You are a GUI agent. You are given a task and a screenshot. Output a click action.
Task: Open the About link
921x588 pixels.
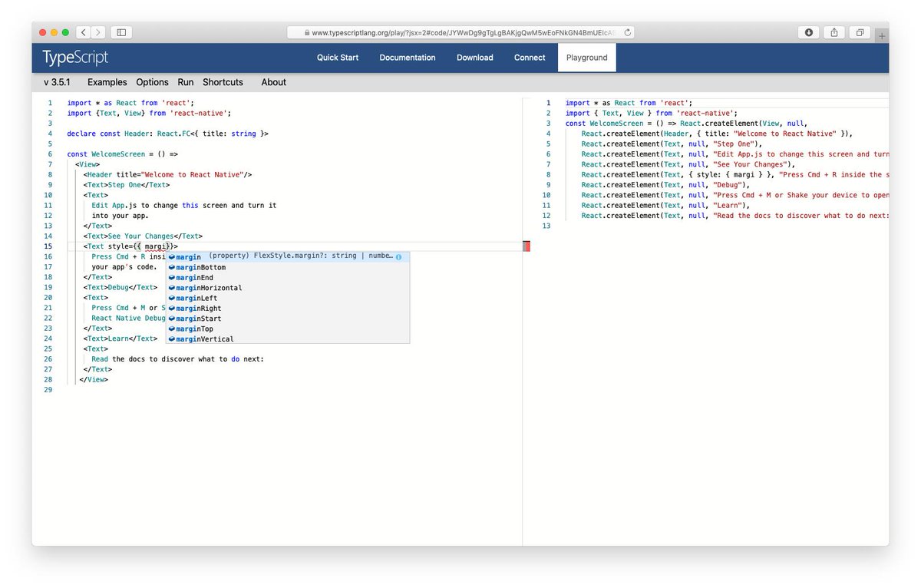pyautogui.click(x=273, y=82)
